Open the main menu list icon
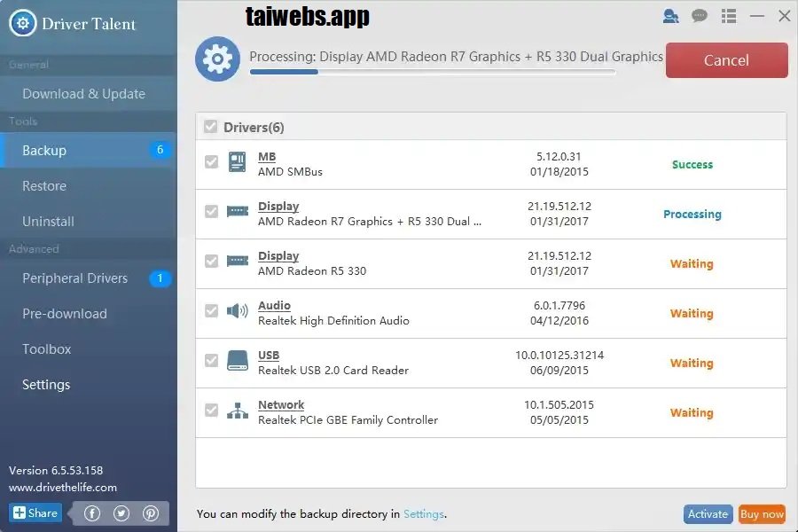 click(x=729, y=16)
